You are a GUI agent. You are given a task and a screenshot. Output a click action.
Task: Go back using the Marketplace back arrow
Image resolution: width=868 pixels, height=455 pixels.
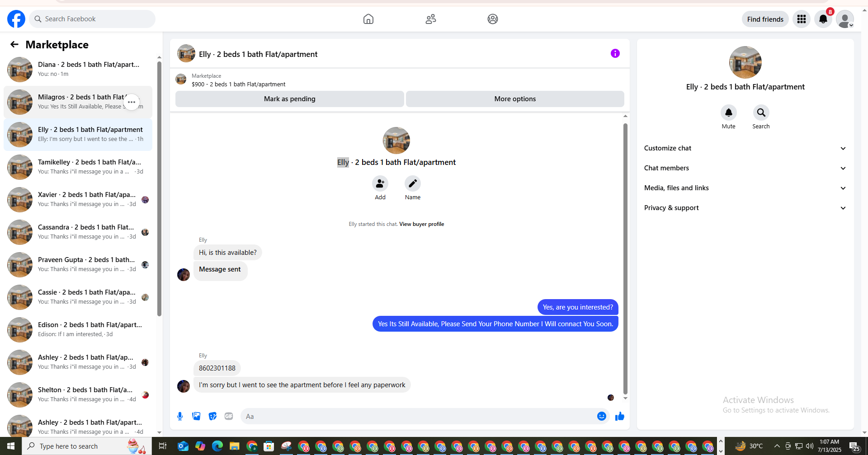14,44
